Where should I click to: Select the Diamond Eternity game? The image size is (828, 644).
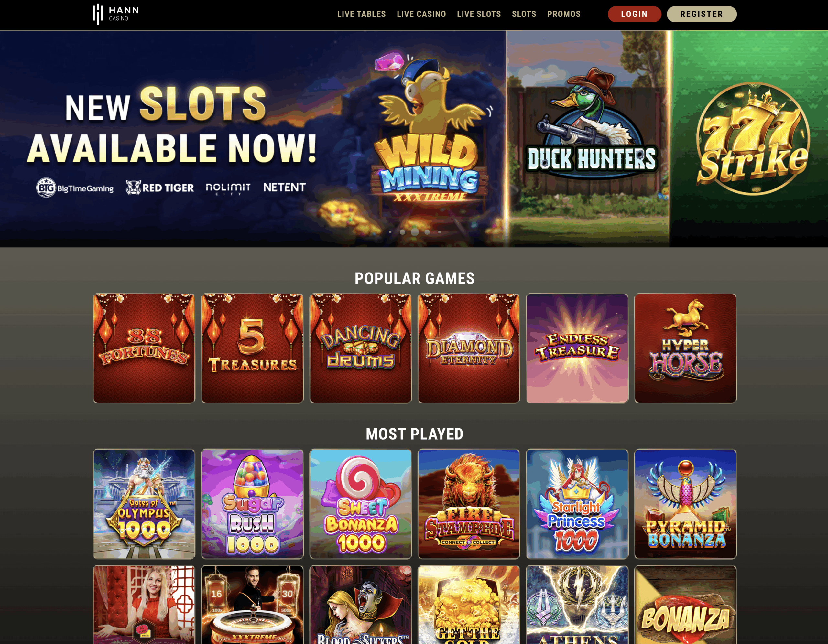click(x=469, y=348)
